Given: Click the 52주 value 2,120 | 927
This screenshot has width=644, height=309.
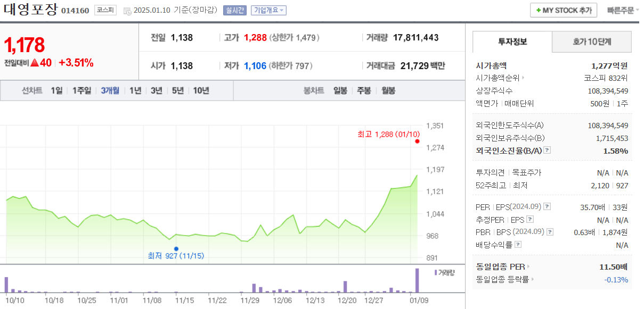Looking at the screenshot, I should (610, 186).
